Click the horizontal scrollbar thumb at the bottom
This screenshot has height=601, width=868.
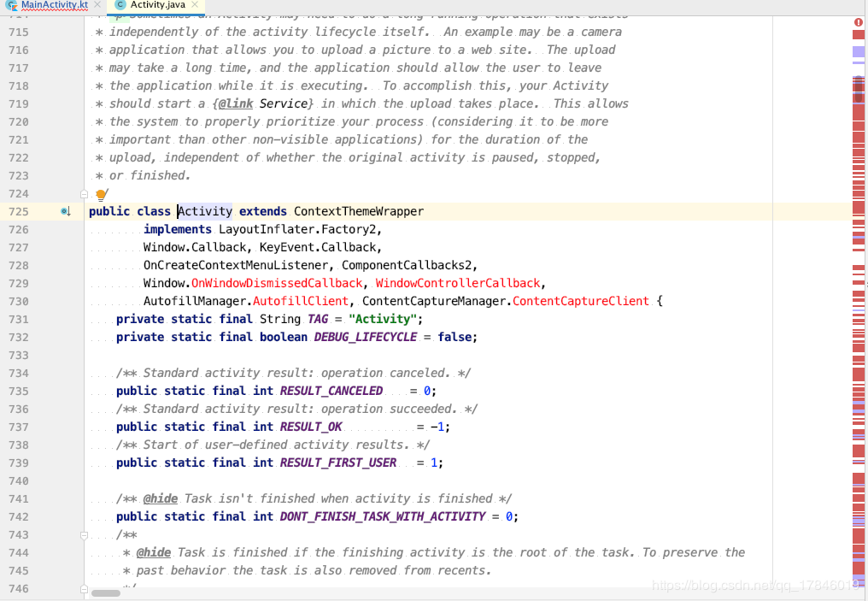tap(106, 593)
